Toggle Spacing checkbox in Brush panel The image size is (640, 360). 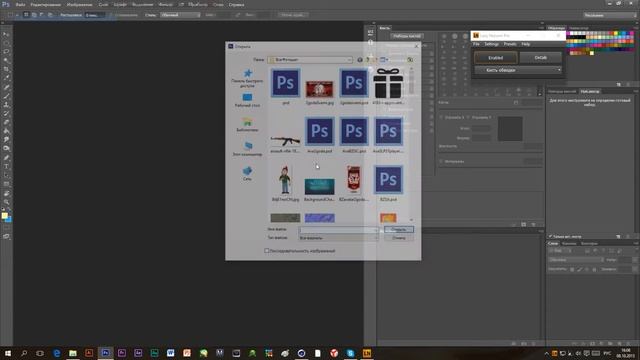pos(441,161)
